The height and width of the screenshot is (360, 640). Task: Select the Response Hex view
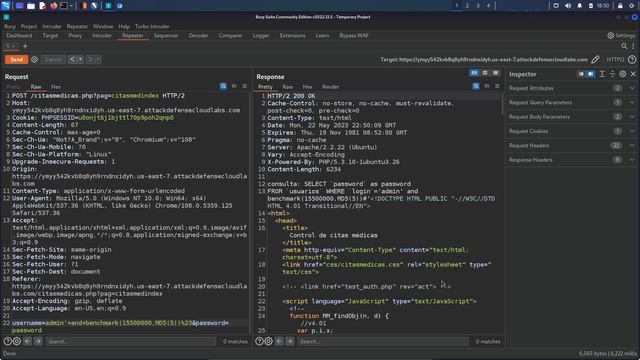coord(307,87)
